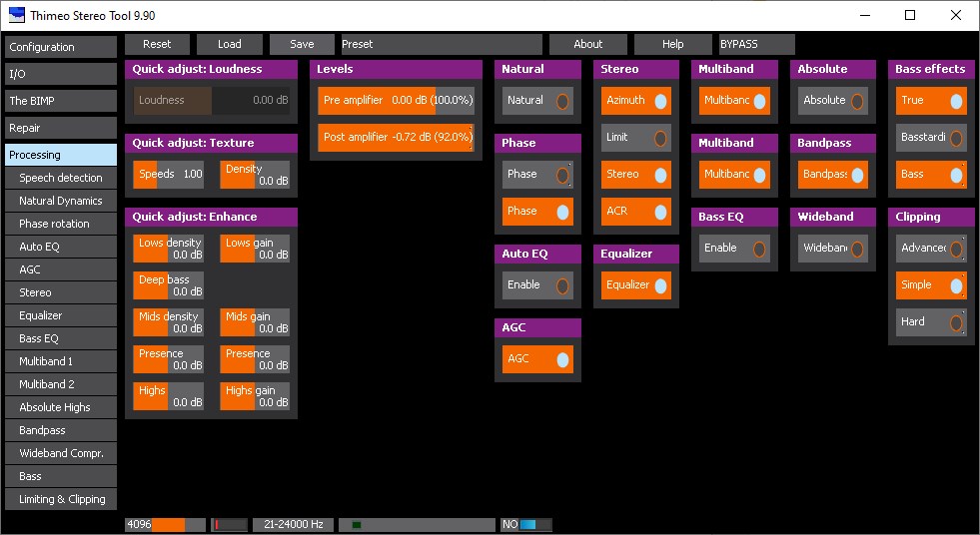Open the sidebar Bass EQ page
The width and height of the screenshot is (980, 535).
(x=61, y=338)
